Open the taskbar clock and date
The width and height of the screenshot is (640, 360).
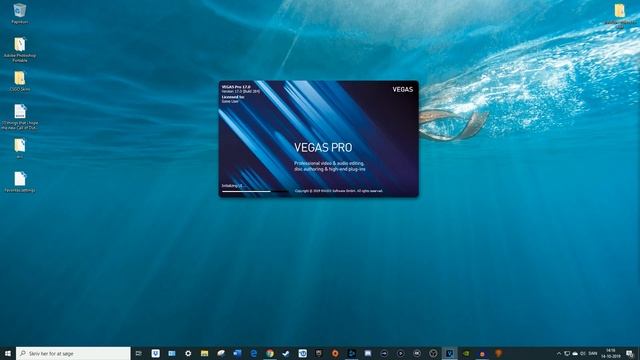click(611, 353)
